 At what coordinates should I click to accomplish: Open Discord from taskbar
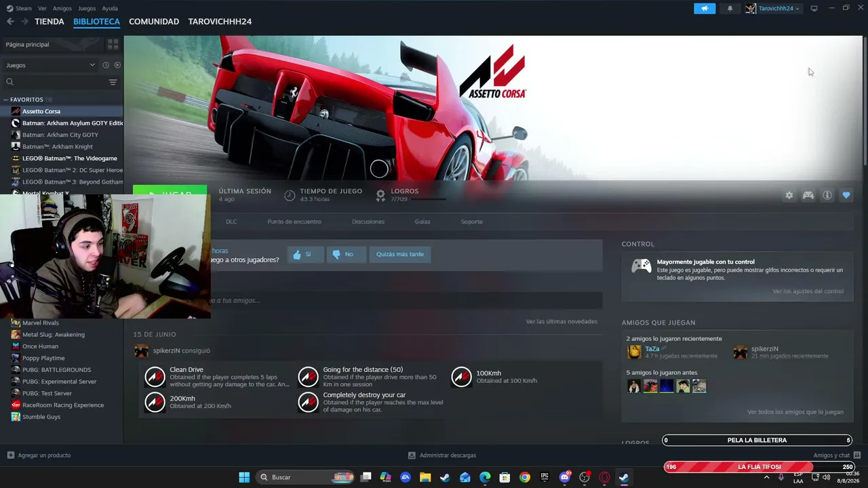tap(564, 477)
